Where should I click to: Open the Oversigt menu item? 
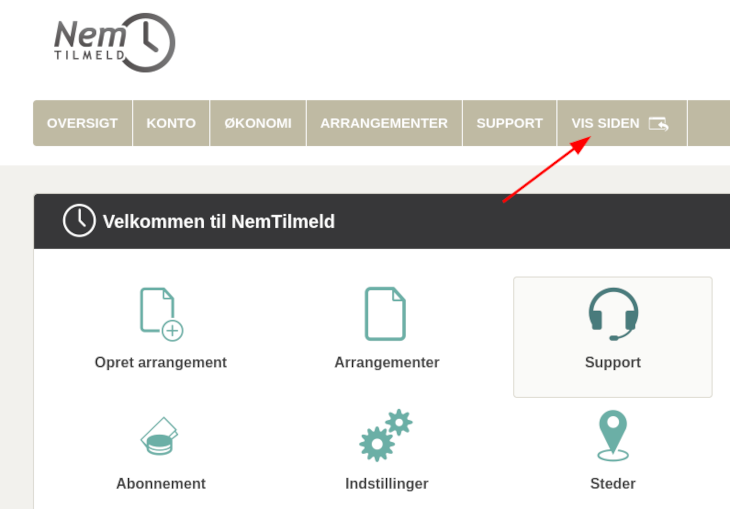pos(82,123)
